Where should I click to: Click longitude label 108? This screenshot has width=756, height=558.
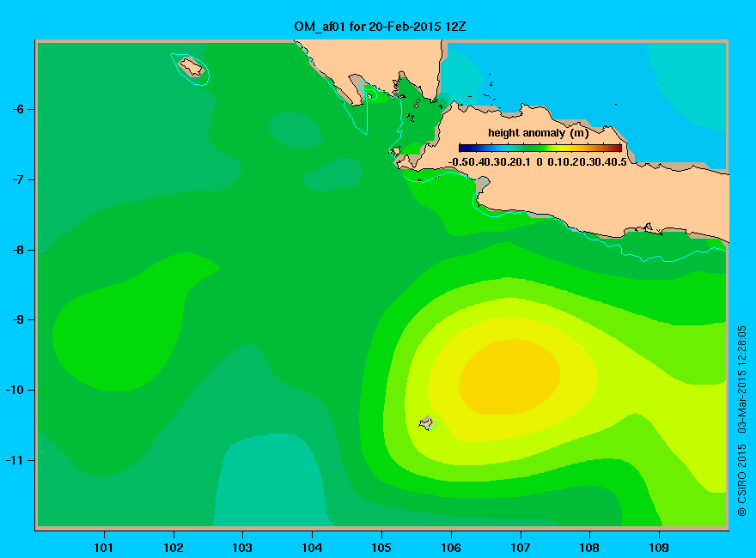589,548
